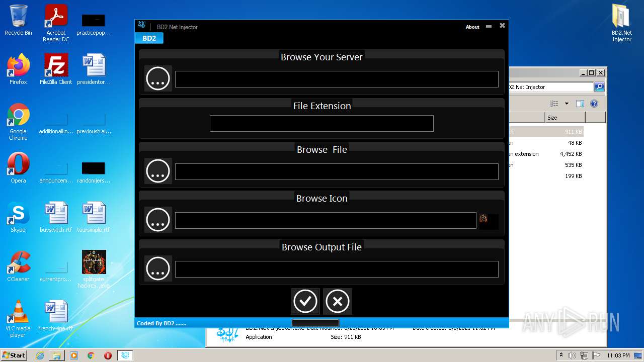
Task: Open Explorer help icon
Action: 594,104
